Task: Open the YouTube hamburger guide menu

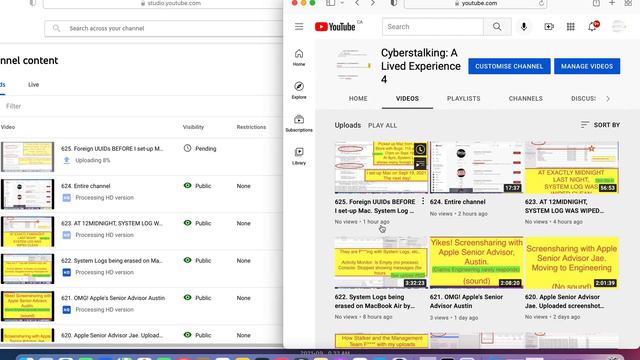Action: click(x=299, y=27)
